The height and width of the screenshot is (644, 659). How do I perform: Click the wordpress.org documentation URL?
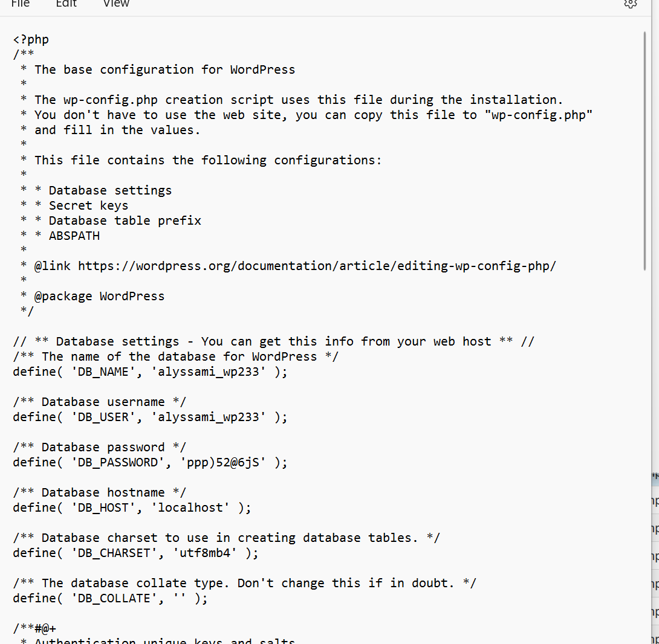click(x=317, y=266)
